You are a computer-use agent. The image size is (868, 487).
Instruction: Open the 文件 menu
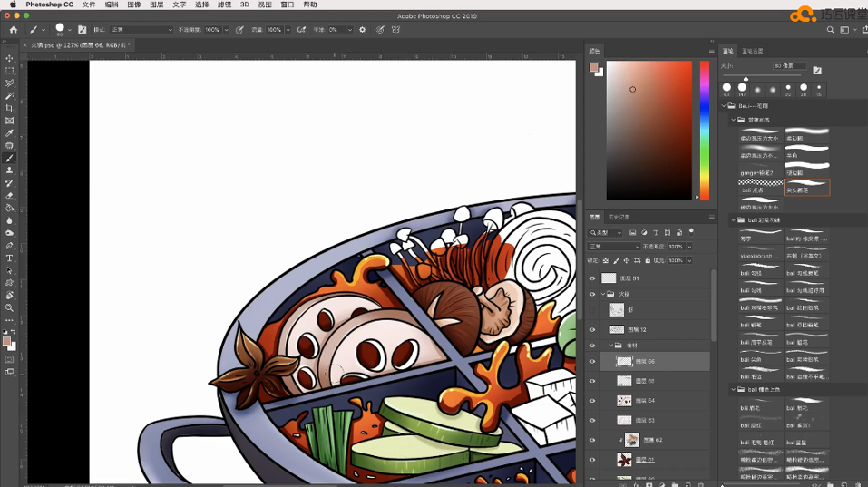pos(89,5)
